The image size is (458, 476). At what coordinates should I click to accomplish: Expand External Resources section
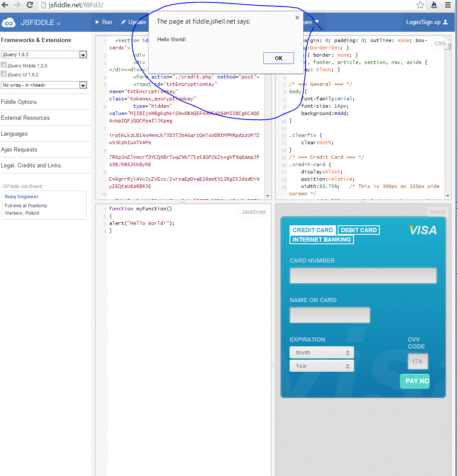tap(25, 118)
